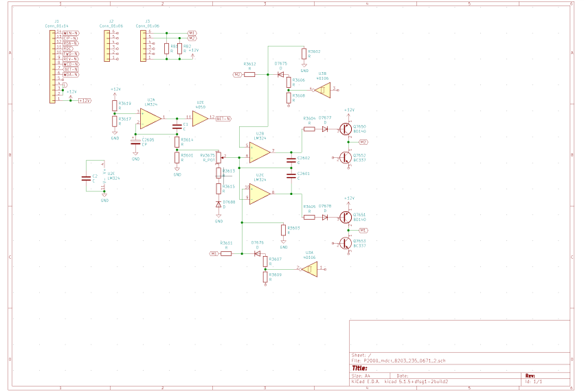Screen dimensions: 584x392
Task: Click the U2B LM324 op-amp symbol
Action: [x=258, y=151]
